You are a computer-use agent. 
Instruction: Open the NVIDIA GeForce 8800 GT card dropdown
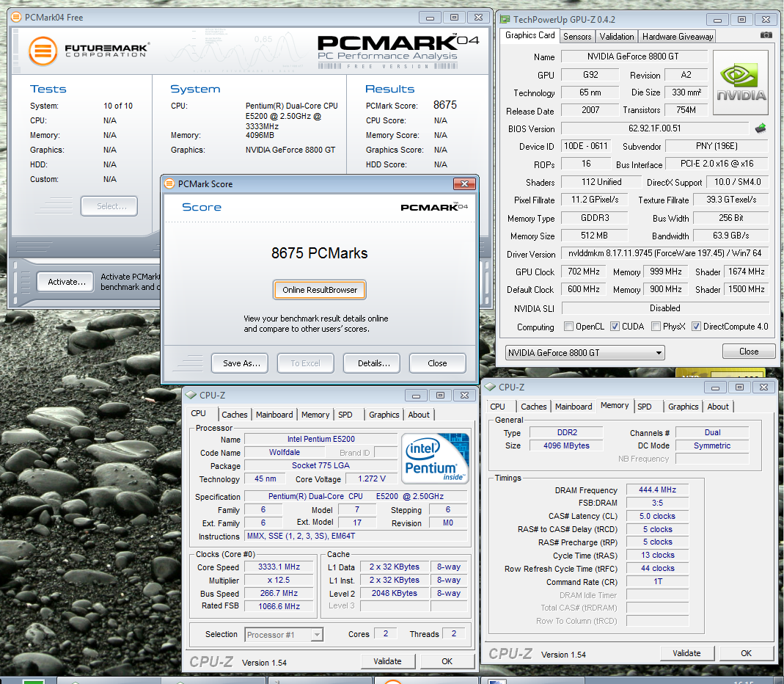pyautogui.click(x=585, y=353)
